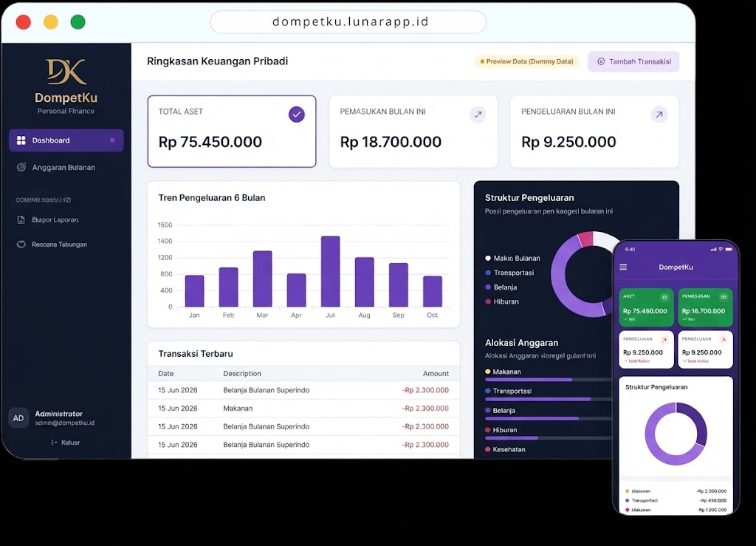Click the Rp 18.700.000 income value
Viewport: 756px width, 546px height.
[x=391, y=142]
